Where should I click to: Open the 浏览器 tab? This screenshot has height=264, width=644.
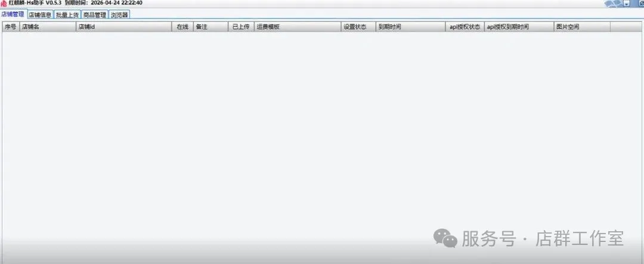pyautogui.click(x=119, y=15)
